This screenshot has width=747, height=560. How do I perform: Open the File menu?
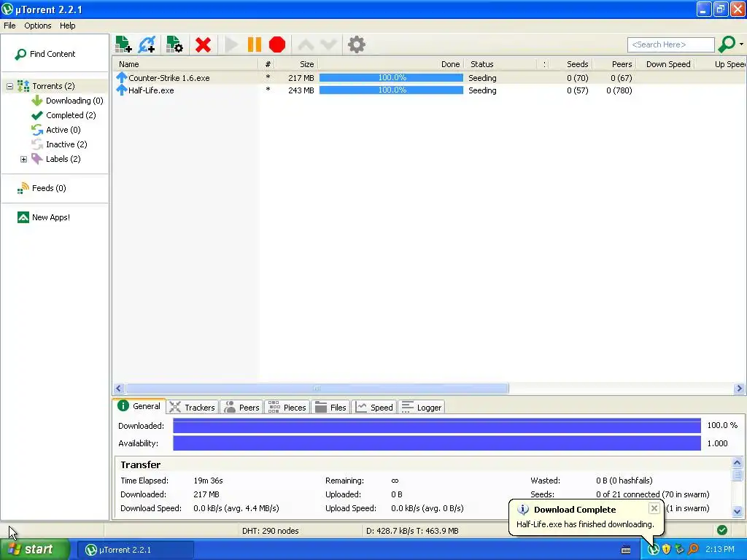point(9,26)
